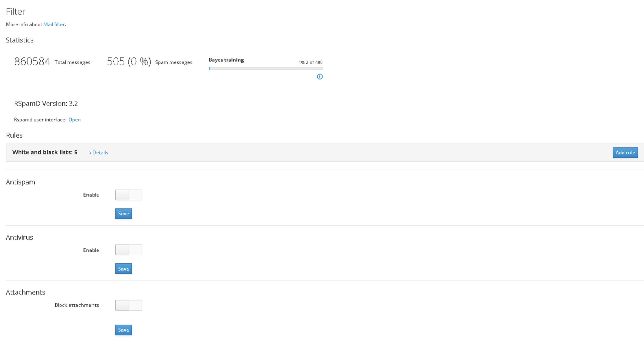This screenshot has width=644, height=345.
Task: Expand the white and black lists Details
Action: click(x=99, y=152)
